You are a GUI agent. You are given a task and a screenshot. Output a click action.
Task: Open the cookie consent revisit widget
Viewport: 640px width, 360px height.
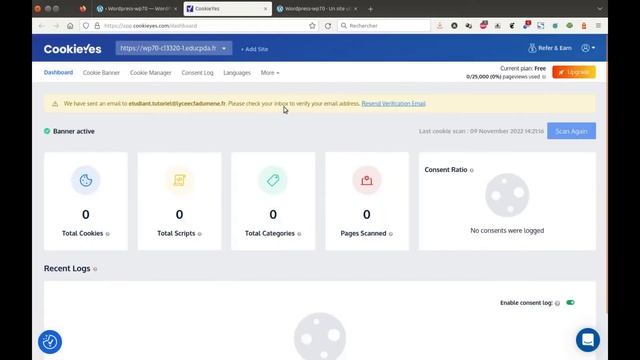point(50,342)
